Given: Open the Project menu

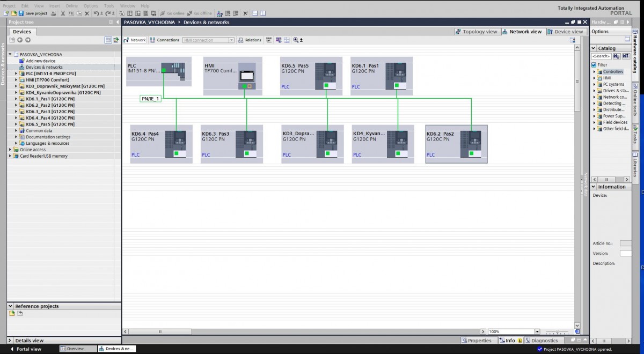Looking at the screenshot, I should tap(9, 5).
